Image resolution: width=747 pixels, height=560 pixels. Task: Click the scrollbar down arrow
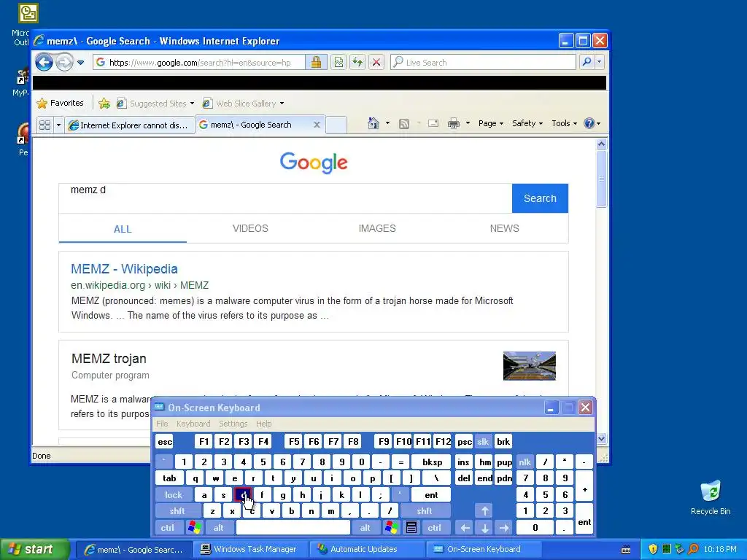(x=601, y=438)
